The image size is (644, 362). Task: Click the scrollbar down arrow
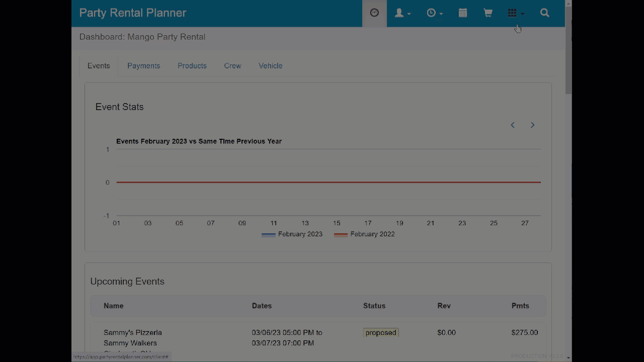pos(569,358)
